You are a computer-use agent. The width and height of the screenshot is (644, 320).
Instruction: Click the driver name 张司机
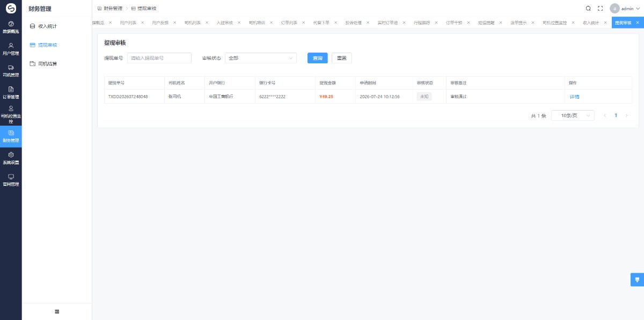click(x=176, y=97)
